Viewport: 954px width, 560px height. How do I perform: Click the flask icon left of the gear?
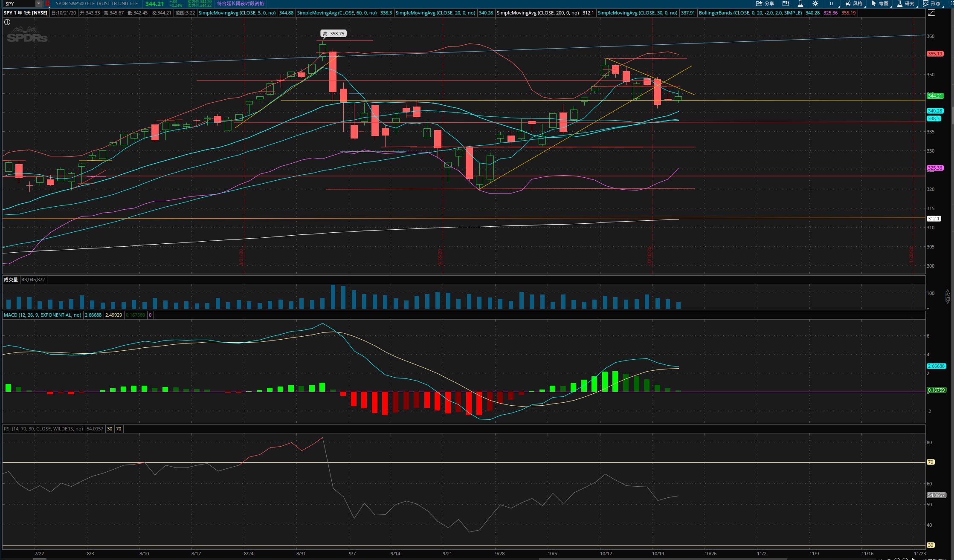800,3
